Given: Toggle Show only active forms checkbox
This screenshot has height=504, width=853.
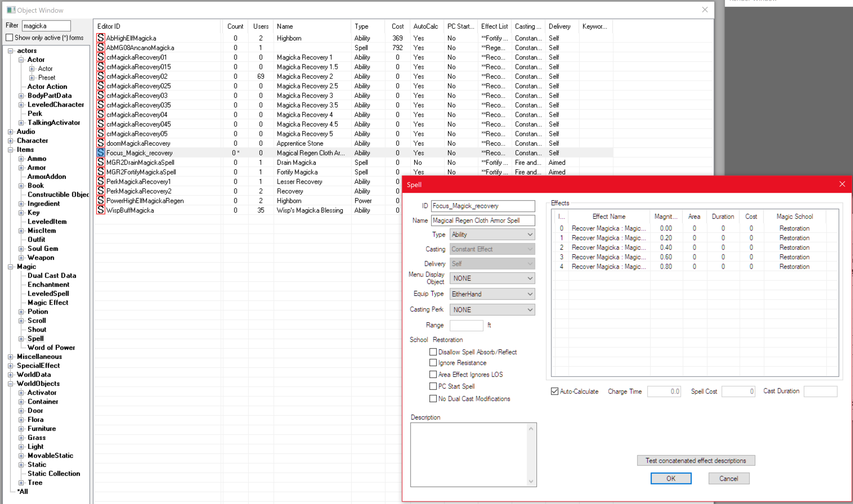Looking at the screenshot, I should pyautogui.click(x=9, y=38).
